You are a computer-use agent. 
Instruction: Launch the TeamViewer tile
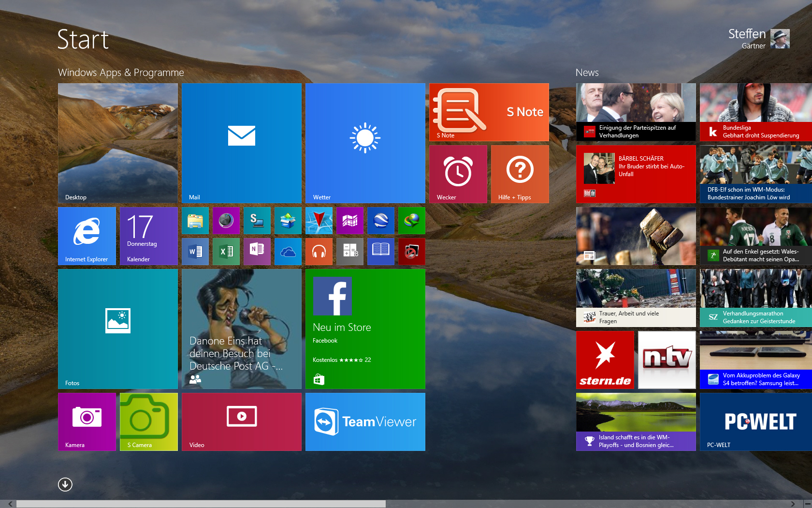[365, 422]
